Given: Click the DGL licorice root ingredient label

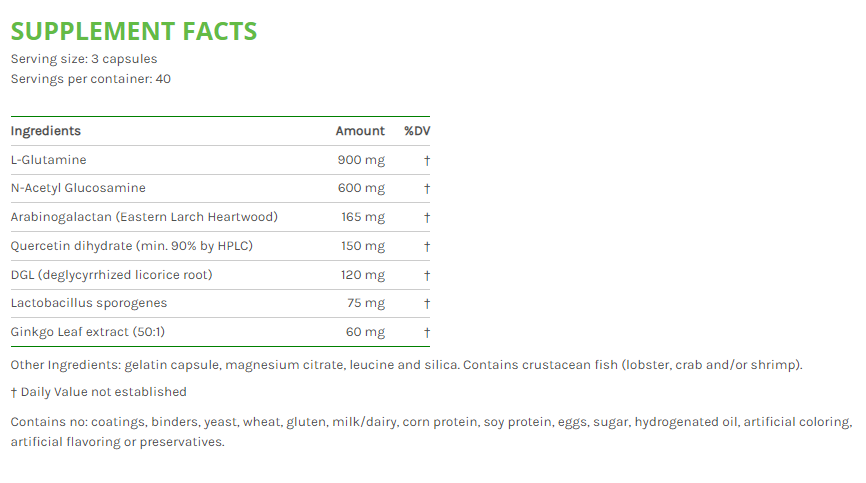Looking at the screenshot, I should tap(112, 275).
